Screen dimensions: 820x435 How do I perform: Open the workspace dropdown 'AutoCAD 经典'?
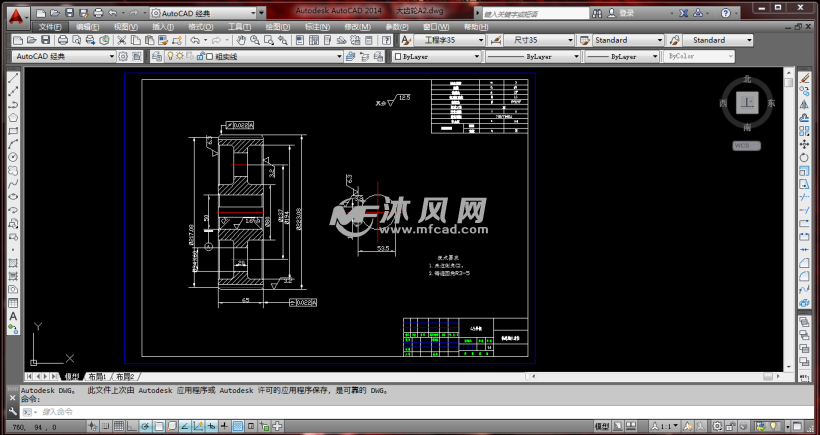pos(60,57)
